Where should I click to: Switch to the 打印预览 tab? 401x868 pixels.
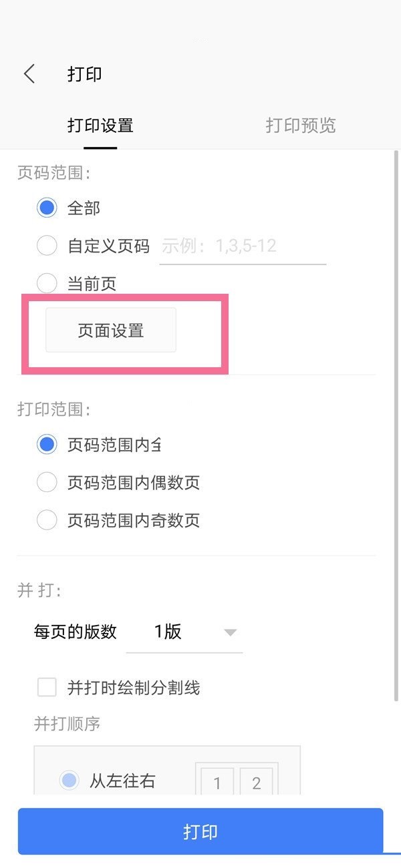[x=299, y=125]
